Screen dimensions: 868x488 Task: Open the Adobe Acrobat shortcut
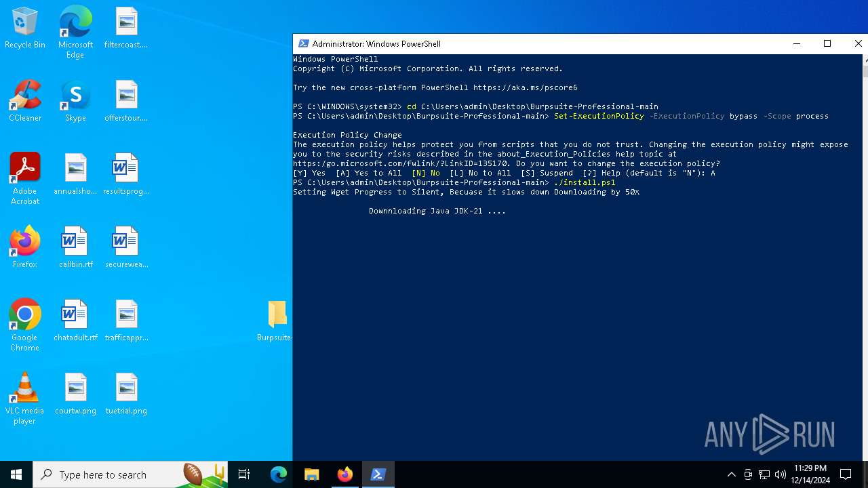tap(25, 179)
